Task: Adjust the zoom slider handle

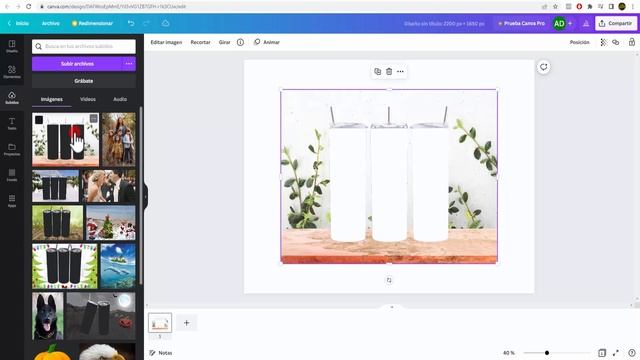Action: click(x=547, y=353)
